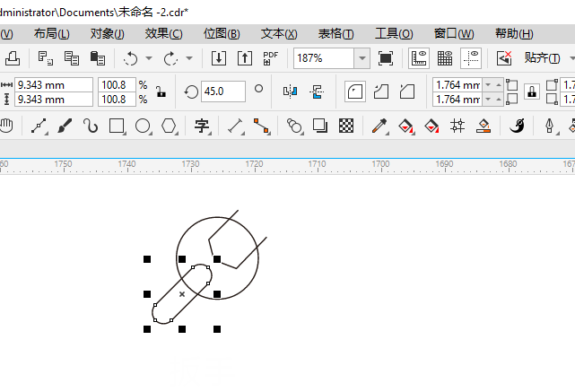Select the 2-point line tool
575x392 pixels.
(39, 126)
